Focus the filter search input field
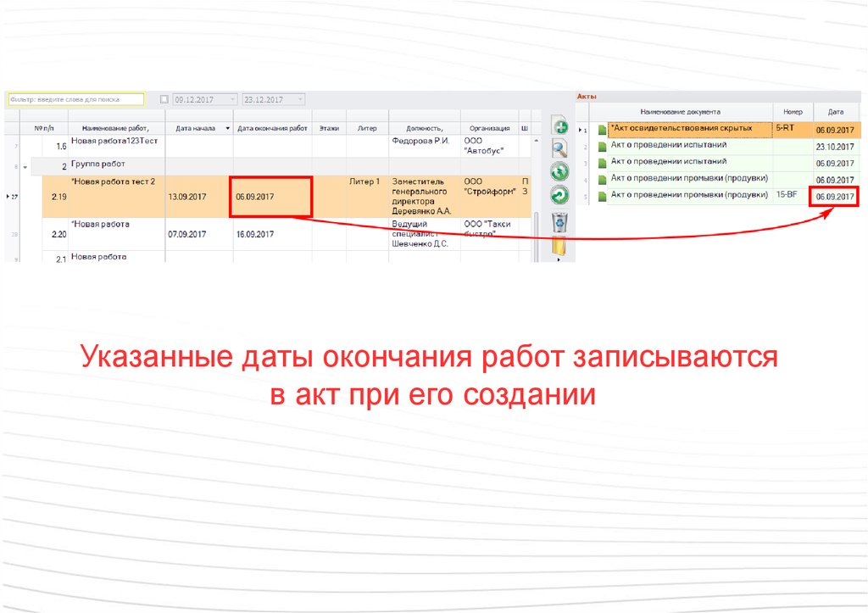Viewport: 868px width, 613px height. [x=75, y=100]
